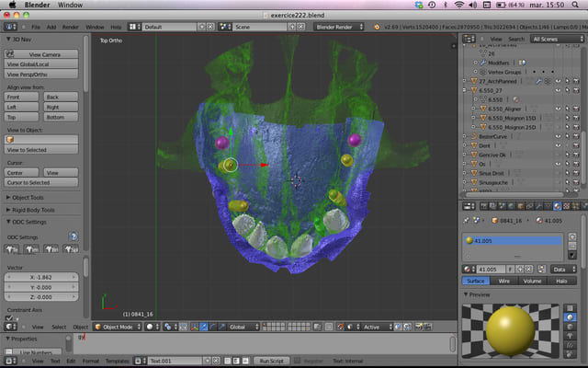Screen dimensions: 588x368
Task: Click the Blender logo info editor icon
Action: click(x=9, y=28)
